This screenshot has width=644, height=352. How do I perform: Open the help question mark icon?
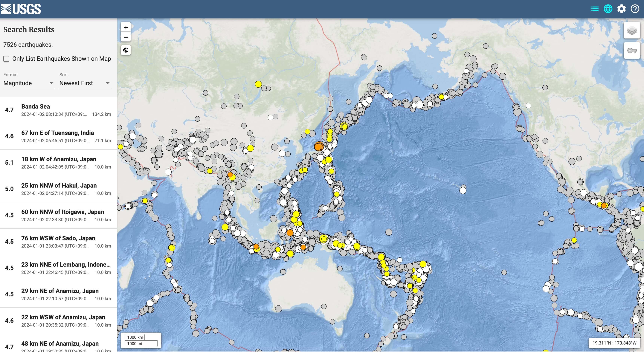[x=635, y=9]
